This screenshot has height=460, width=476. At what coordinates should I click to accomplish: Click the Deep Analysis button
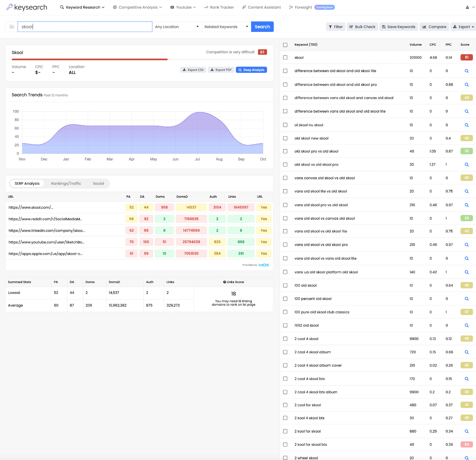[251, 70]
